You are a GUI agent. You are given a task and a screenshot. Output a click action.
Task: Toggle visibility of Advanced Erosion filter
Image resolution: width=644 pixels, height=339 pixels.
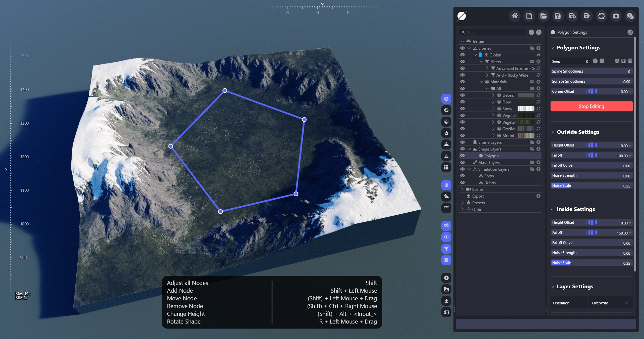coord(462,69)
